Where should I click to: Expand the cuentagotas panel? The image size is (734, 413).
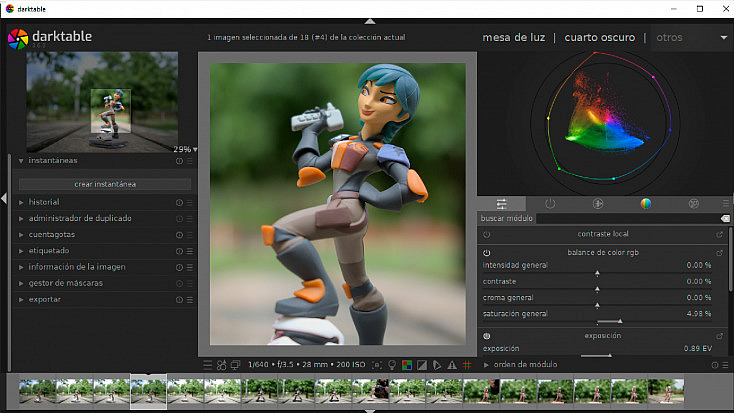[x=21, y=235]
